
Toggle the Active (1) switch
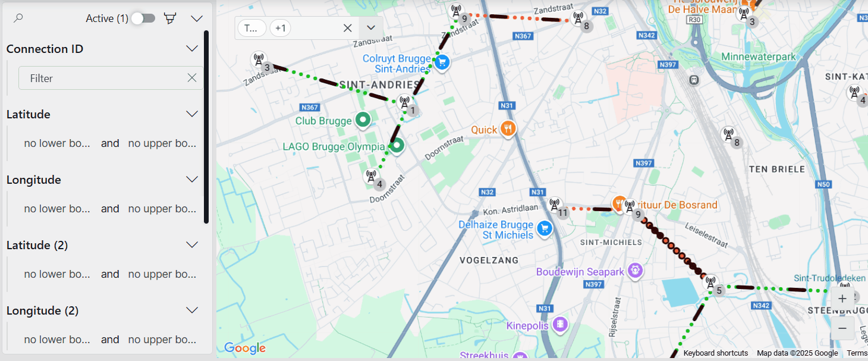point(143,18)
